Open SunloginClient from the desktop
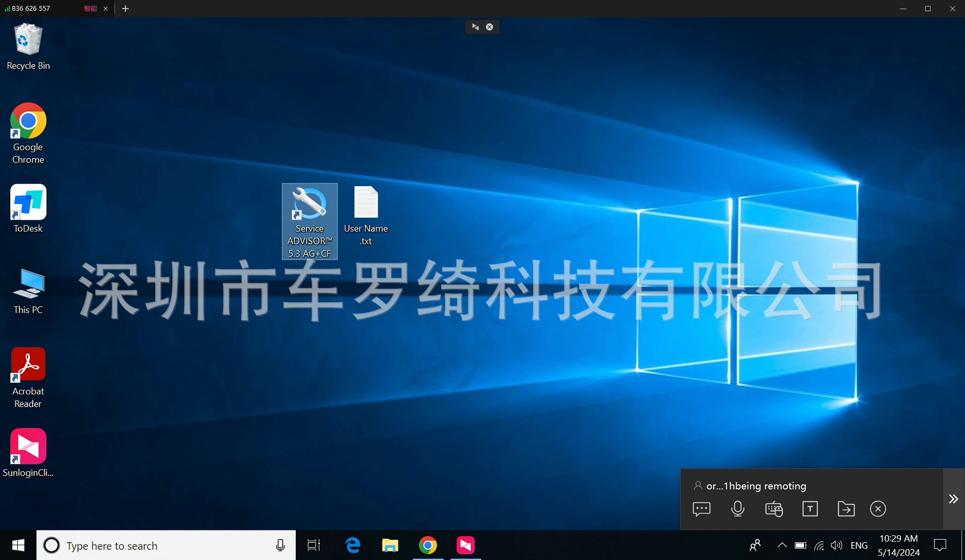Image resolution: width=965 pixels, height=560 pixels. point(27,447)
